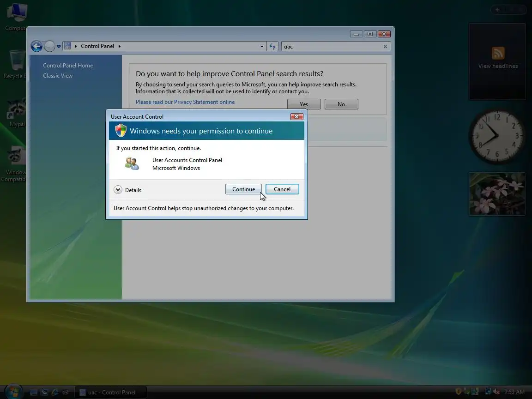Screen dimensions: 532x399
Task: Close the User Account Control dialog
Action: pyautogui.click(x=296, y=117)
